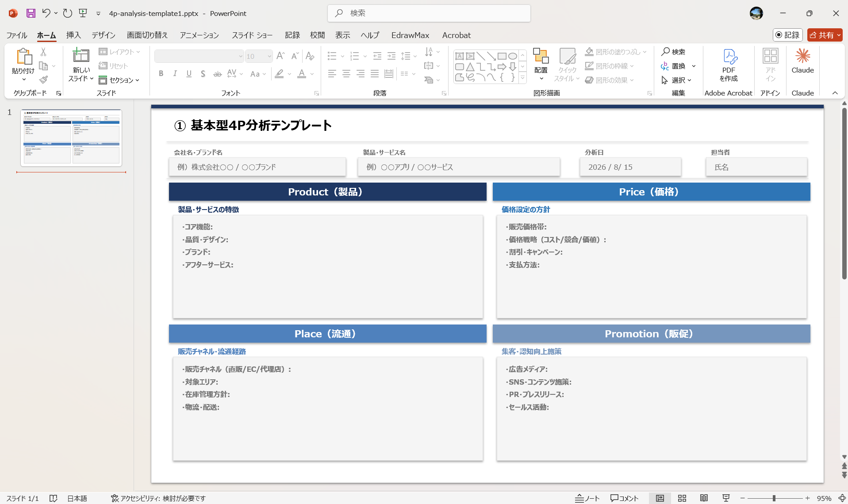Switch to slide sorter view icon
Screen dimensions: 848x504
[x=682, y=498]
